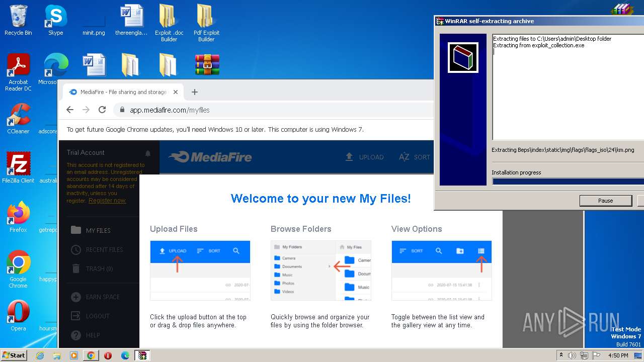Image resolution: width=644 pixels, height=362 pixels.
Task: Launch CCleaner from the desktop
Action: 18,119
